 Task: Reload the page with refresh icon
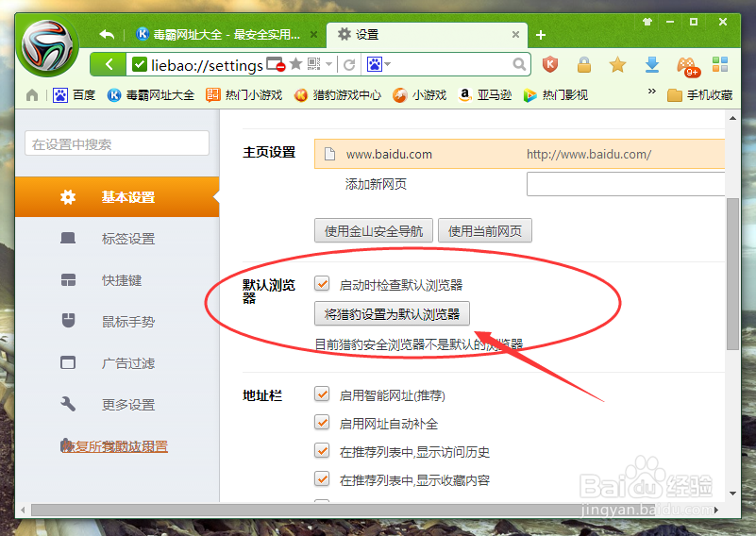[349, 64]
